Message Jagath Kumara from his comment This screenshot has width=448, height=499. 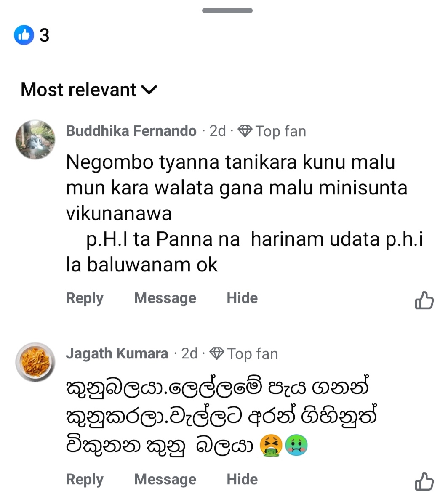click(165, 479)
